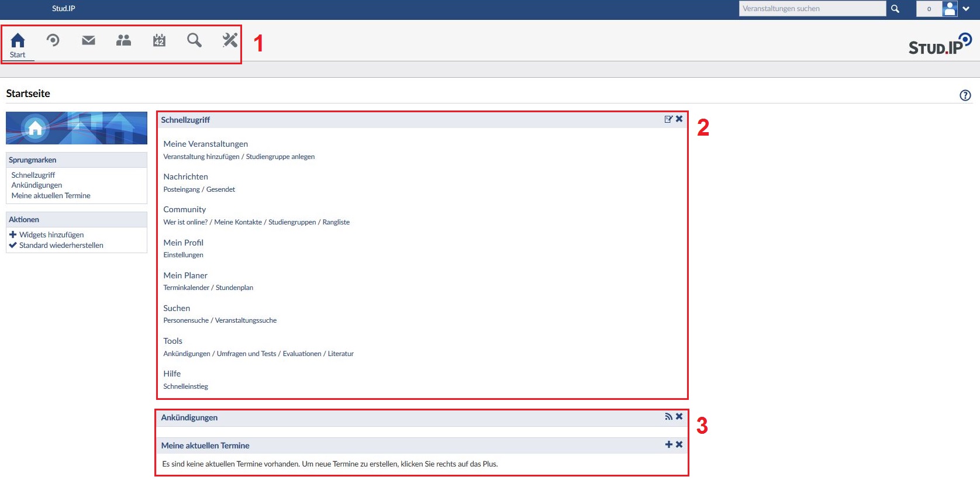The width and height of the screenshot is (980, 480).
Task: Open the Tools wrench icon
Action: 230,40
